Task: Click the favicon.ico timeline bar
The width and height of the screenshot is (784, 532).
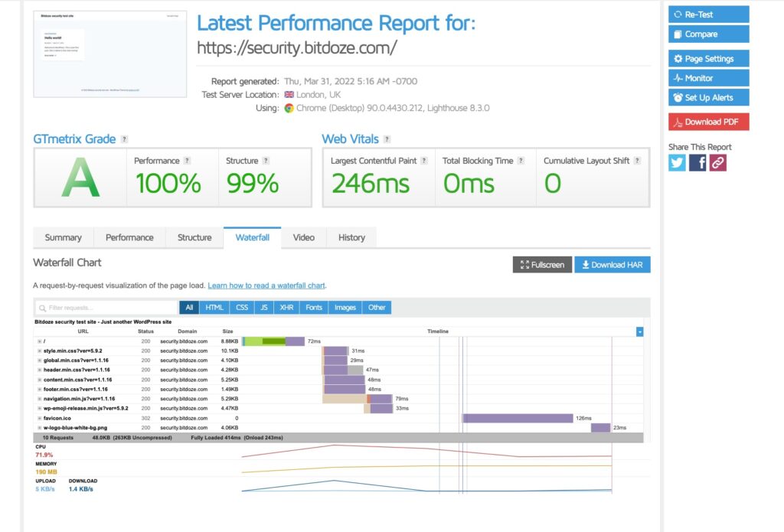Action: tap(518, 419)
